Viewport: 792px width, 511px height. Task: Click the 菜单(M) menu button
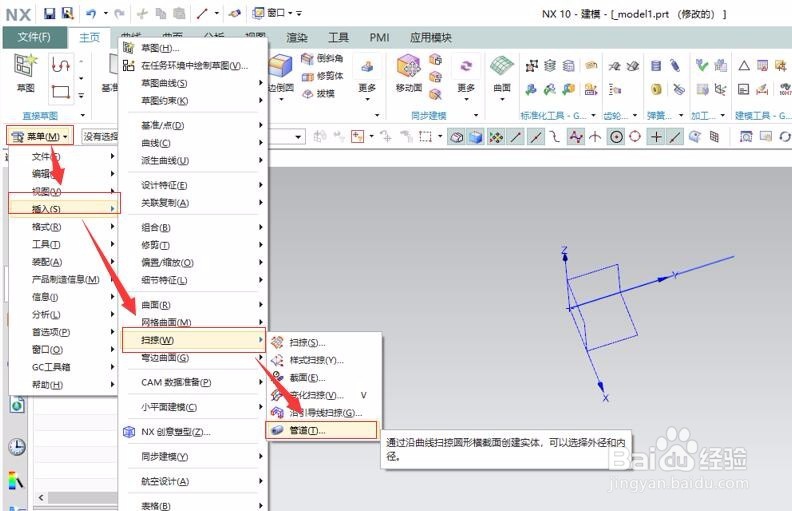click(x=40, y=136)
